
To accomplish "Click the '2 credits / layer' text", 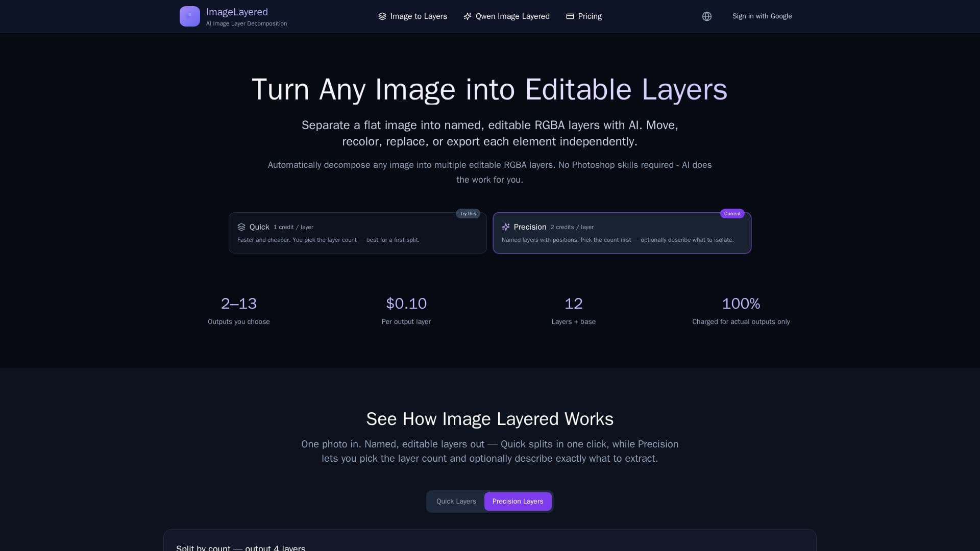I will (x=572, y=227).
